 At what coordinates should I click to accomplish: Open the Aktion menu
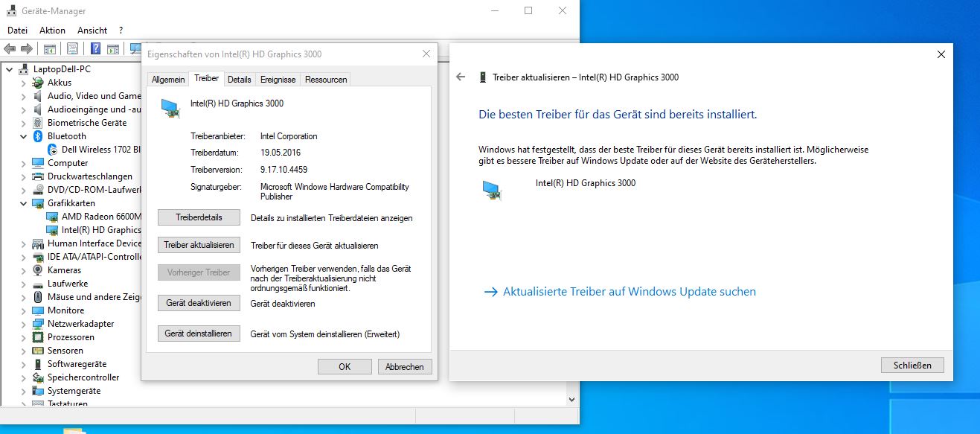pyautogui.click(x=52, y=31)
